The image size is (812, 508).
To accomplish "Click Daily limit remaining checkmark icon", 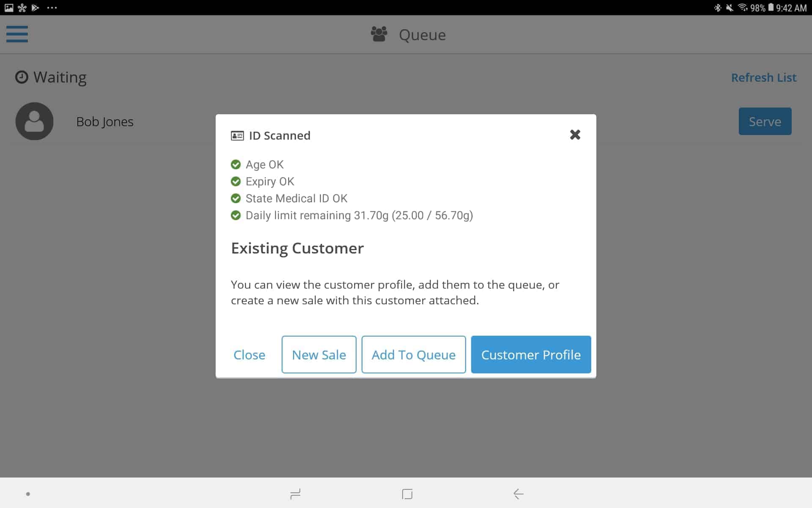I will click(x=236, y=215).
